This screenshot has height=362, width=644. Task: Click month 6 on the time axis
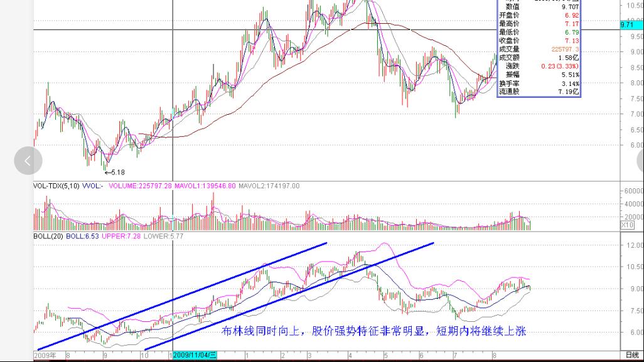coord(421,356)
